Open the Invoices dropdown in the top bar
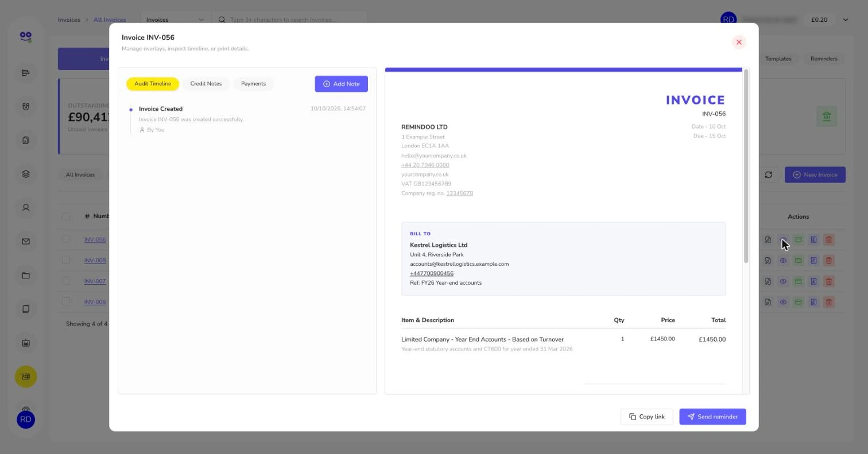The height and width of the screenshot is (454, 868). 175,20
